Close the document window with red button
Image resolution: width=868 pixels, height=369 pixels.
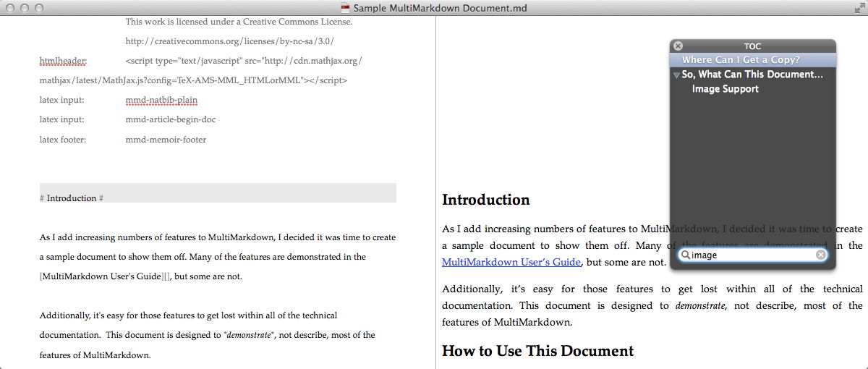point(9,8)
